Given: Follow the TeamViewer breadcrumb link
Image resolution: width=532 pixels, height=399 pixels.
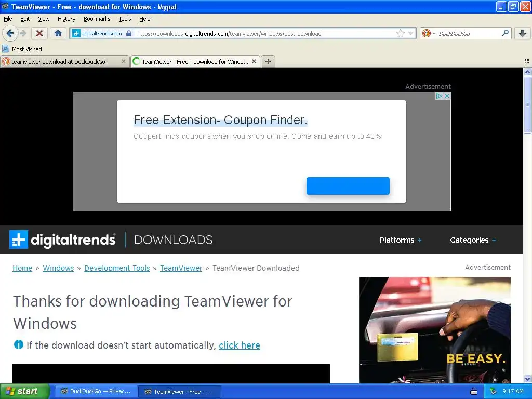Looking at the screenshot, I should tap(181, 268).
